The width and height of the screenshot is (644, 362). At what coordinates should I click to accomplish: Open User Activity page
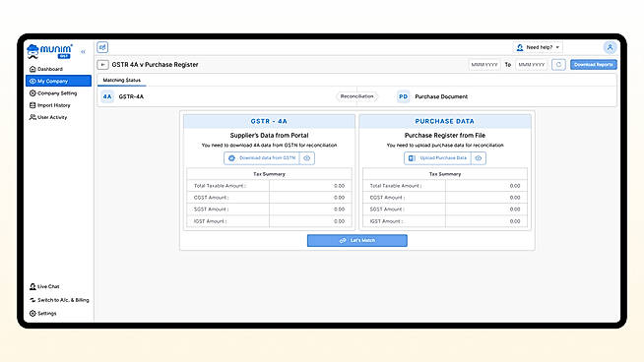tap(48, 117)
